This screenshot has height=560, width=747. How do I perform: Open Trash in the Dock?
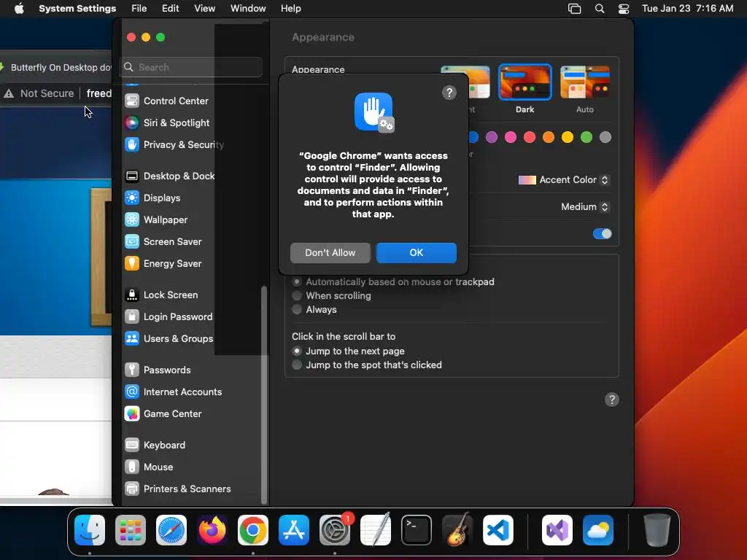click(657, 530)
